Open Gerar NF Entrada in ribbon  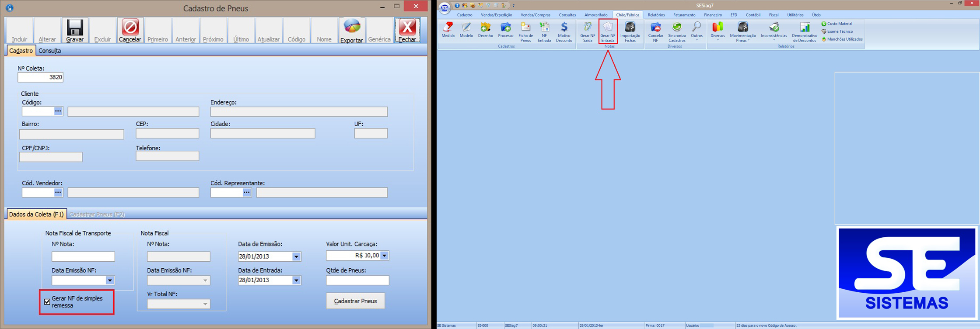(608, 31)
